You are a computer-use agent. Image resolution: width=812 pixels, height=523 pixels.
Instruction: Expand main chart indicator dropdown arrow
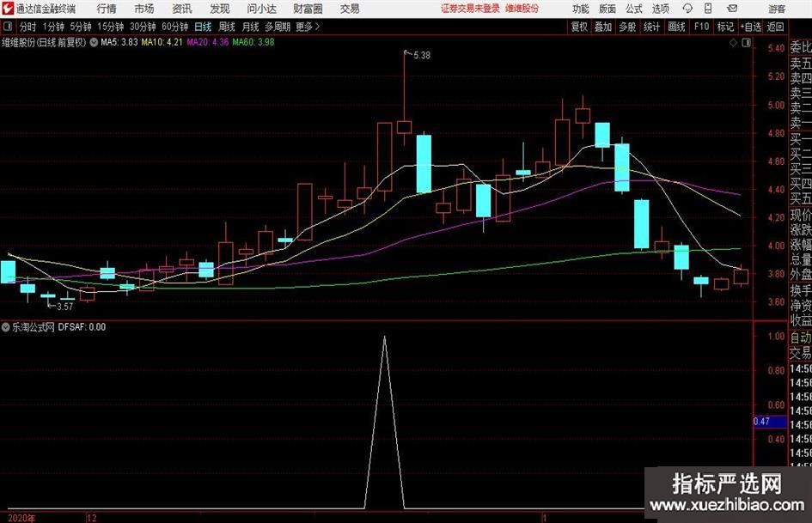[x=94, y=42]
